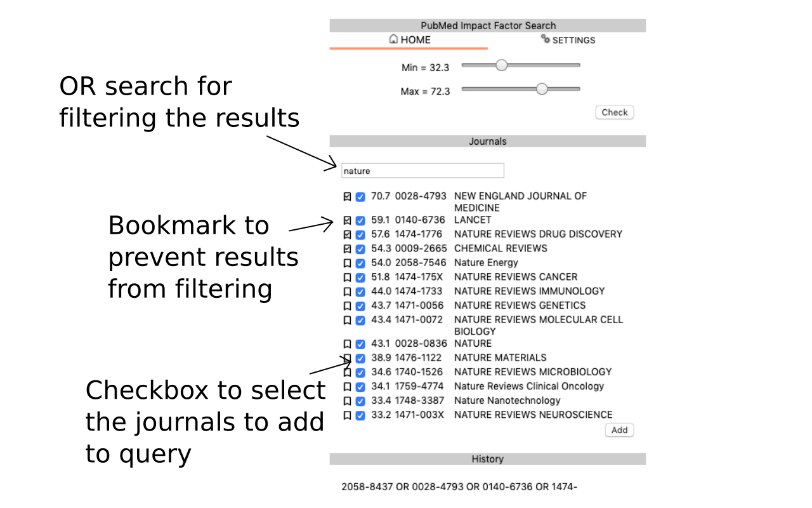Bookmark NATURE REVIEWS MOLECULAR CELL BIOLOGY
812x508 pixels.
[347, 320]
